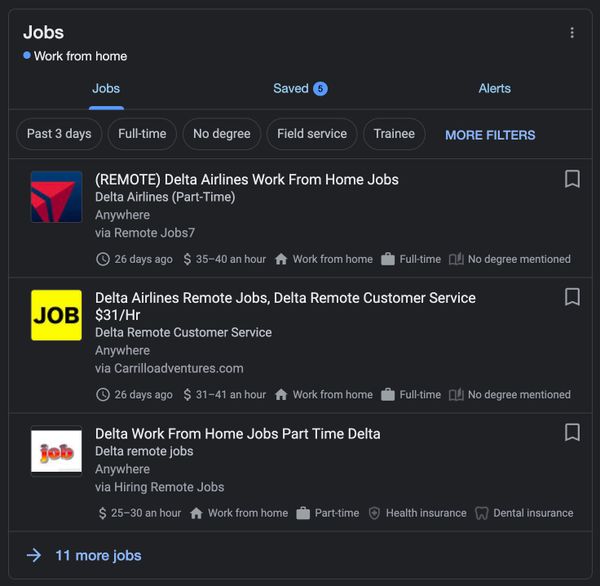The image size is (600, 586).
Task: Toggle the No degree filter chip
Action: tap(222, 134)
